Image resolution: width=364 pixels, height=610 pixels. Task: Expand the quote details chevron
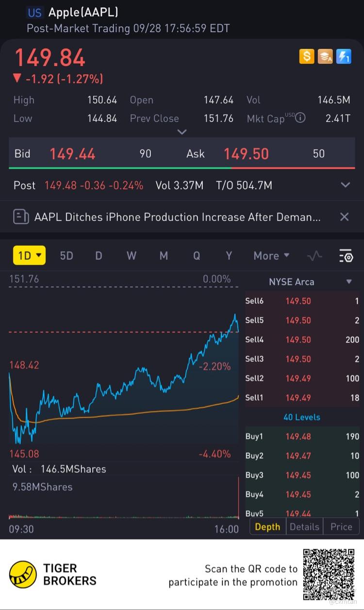pyautogui.click(x=182, y=132)
